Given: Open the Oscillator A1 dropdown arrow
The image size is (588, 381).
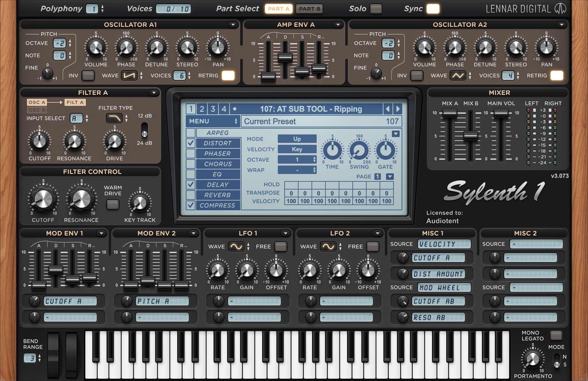Looking at the screenshot, I should (x=232, y=25).
